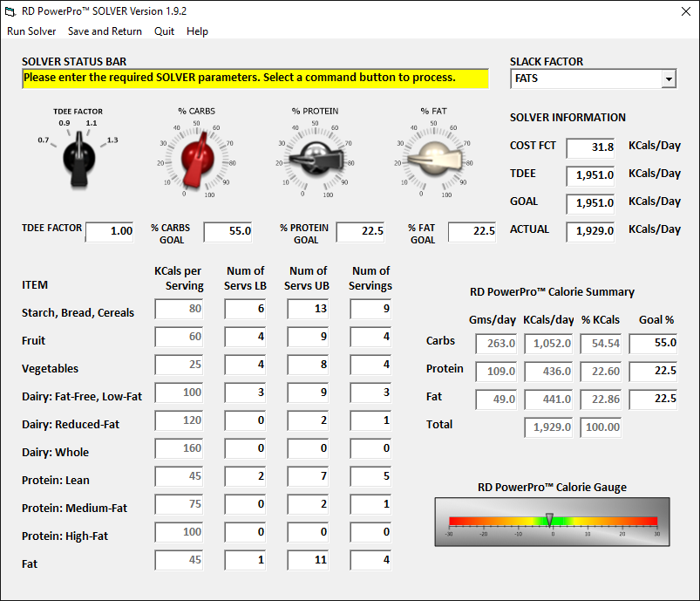
Task: Edit Vegetables servings lower bound
Action: [x=245, y=365]
